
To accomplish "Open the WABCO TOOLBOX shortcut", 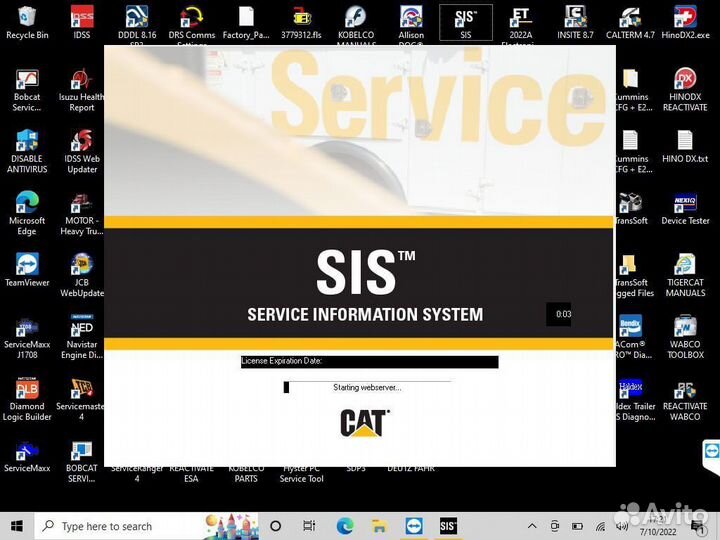I will click(685, 337).
